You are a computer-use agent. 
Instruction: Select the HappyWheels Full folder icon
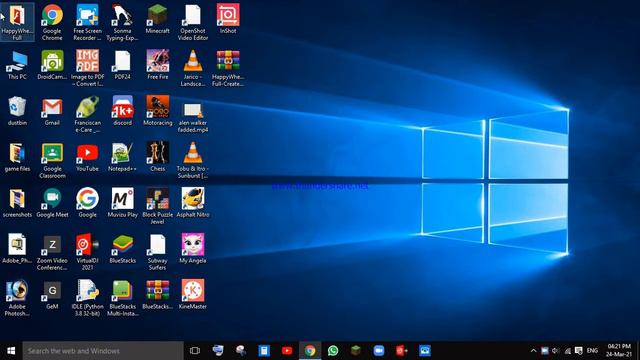[17, 22]
